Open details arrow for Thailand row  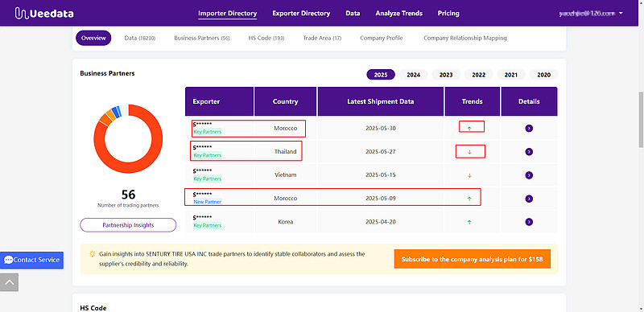529,152
